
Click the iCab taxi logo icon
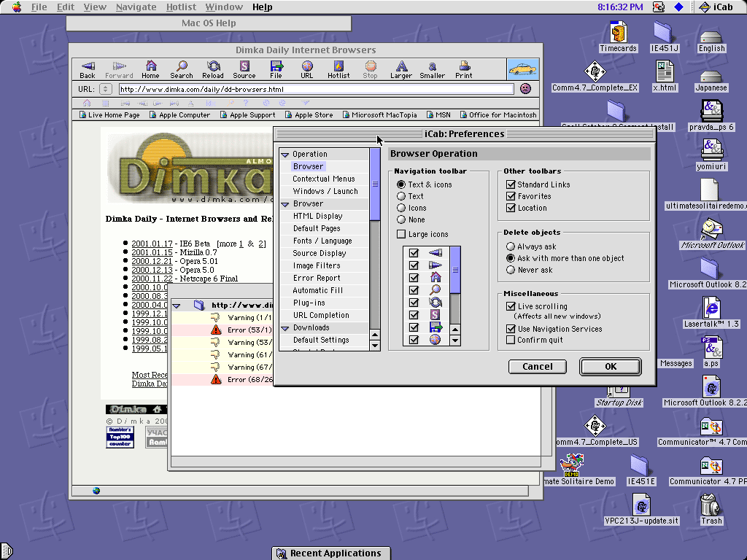click(522, 69)
